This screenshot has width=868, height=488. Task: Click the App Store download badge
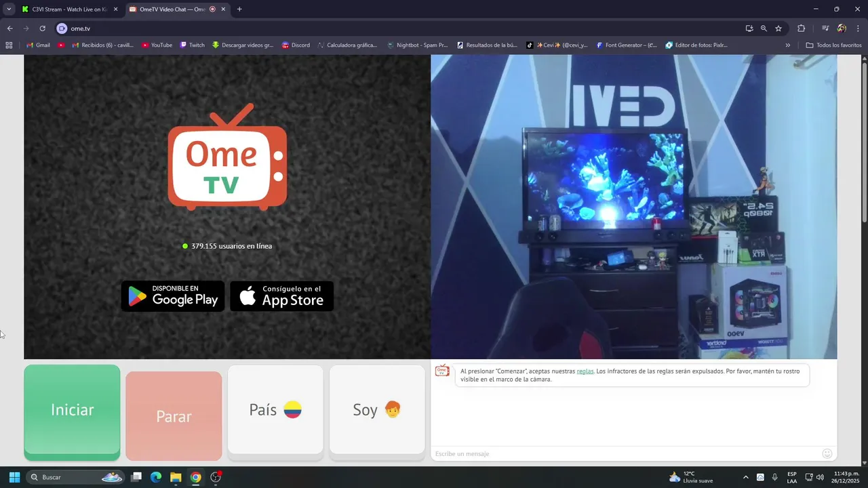[282, 296]
